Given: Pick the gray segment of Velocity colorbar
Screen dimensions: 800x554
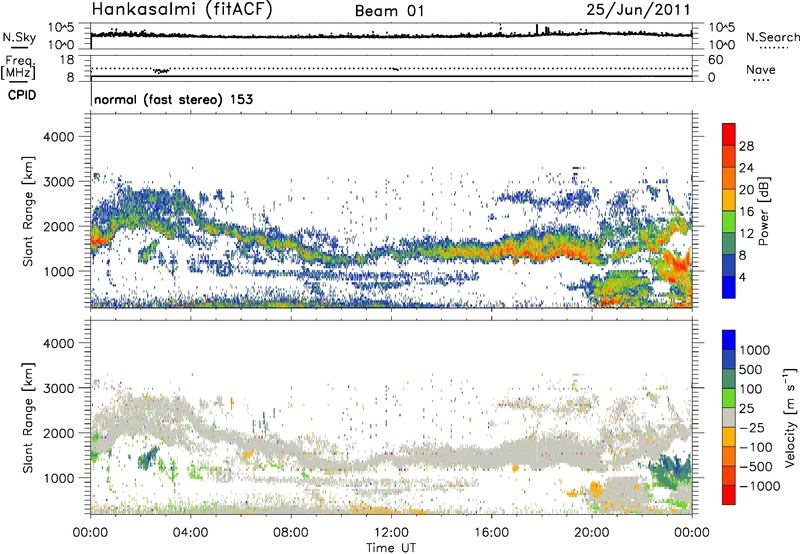Looking at the screenshot, I should point(729,418).
